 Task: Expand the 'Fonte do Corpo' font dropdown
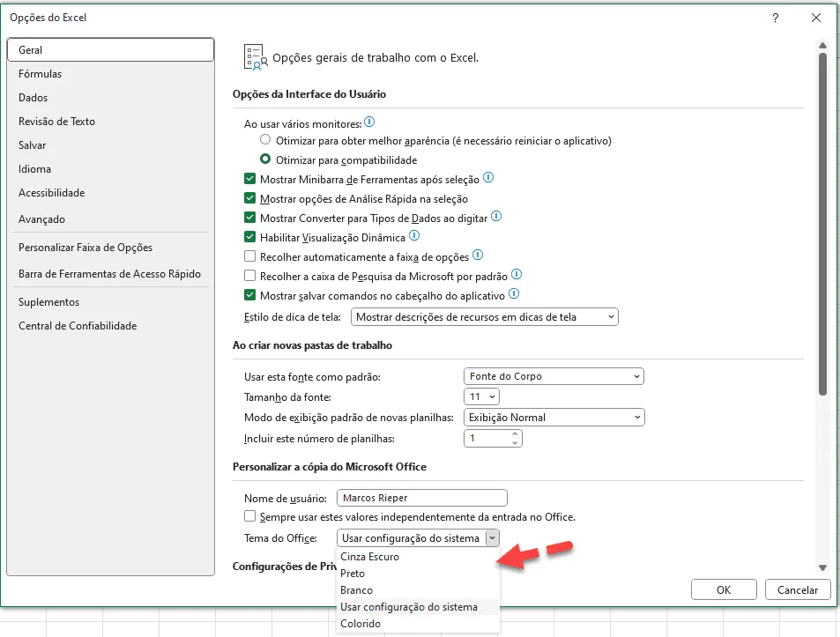point(554,376)
